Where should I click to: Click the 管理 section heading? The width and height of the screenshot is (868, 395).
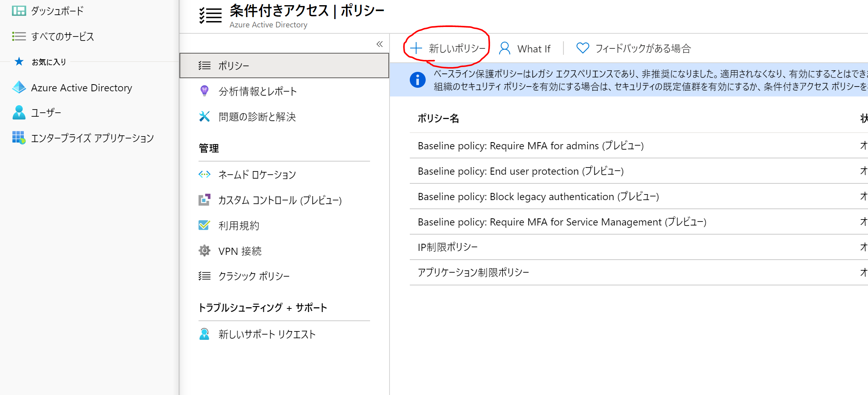[x=209, y=148]
